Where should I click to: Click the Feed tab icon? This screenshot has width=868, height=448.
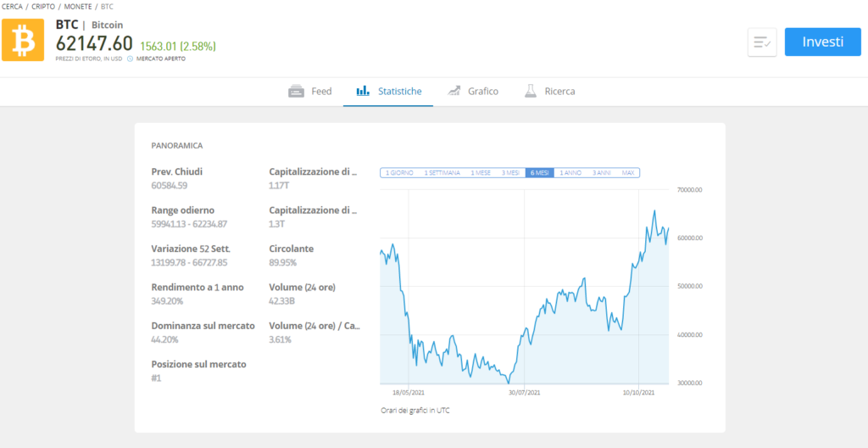296,91
